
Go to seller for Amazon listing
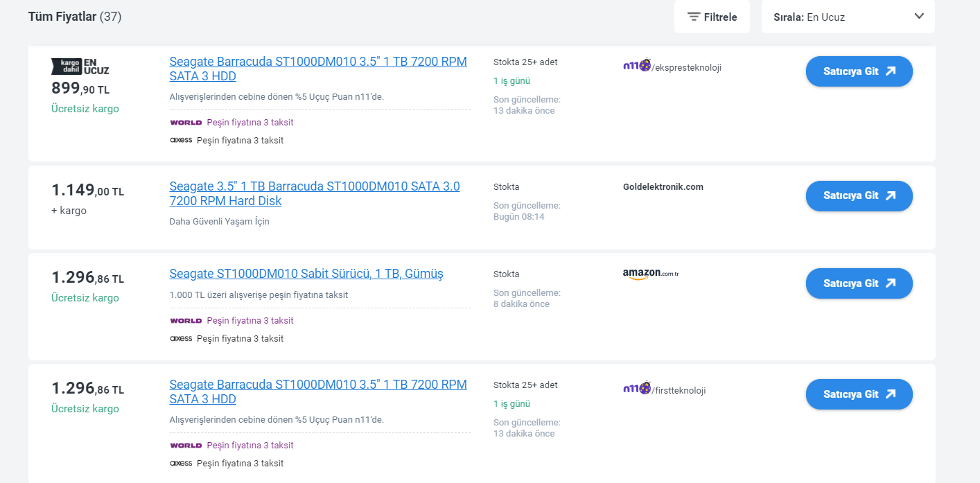[859, 283]
